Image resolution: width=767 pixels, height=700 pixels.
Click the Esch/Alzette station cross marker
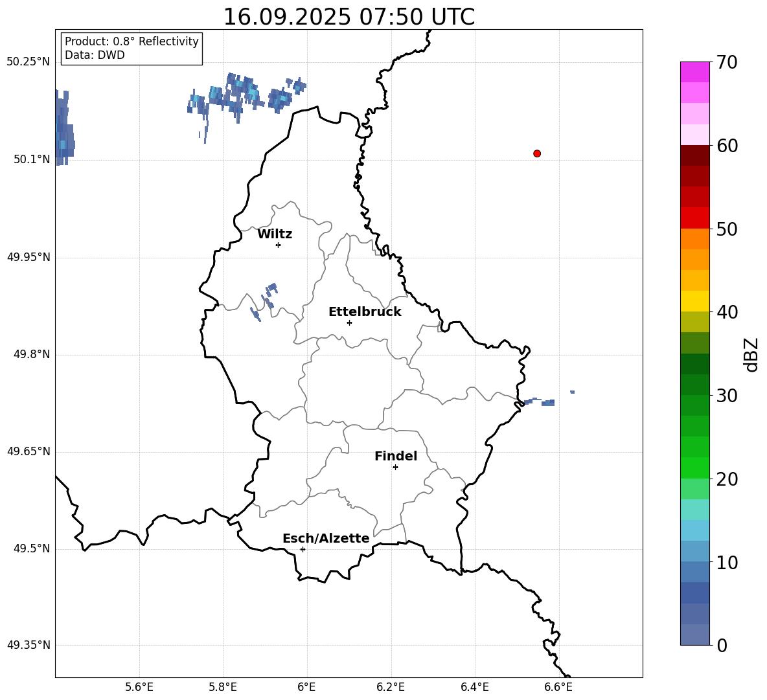[x=303, y=549]
